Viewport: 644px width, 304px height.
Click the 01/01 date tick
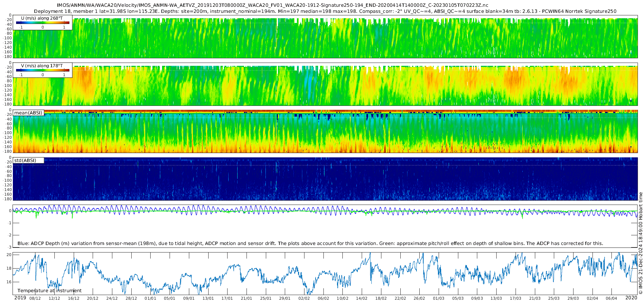pyautogui.click(x=150, y=299)
